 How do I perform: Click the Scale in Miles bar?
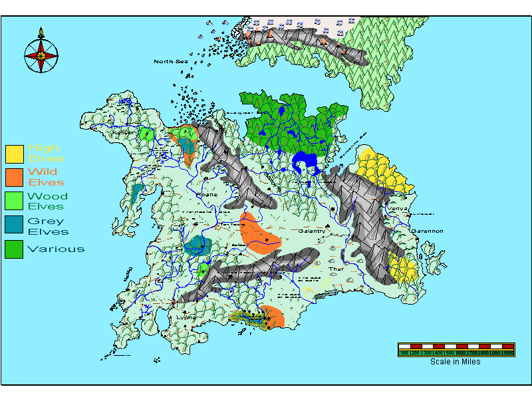tap(456, 350)
